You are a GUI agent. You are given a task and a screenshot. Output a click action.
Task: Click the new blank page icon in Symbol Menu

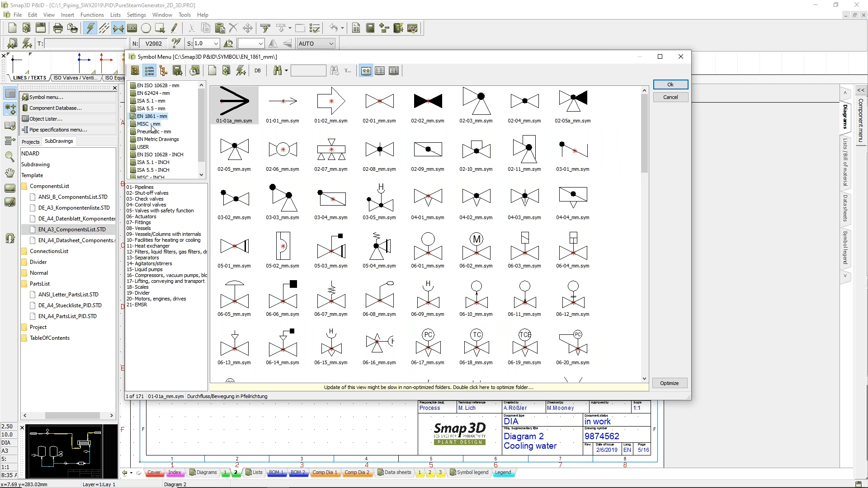point(212,70)
